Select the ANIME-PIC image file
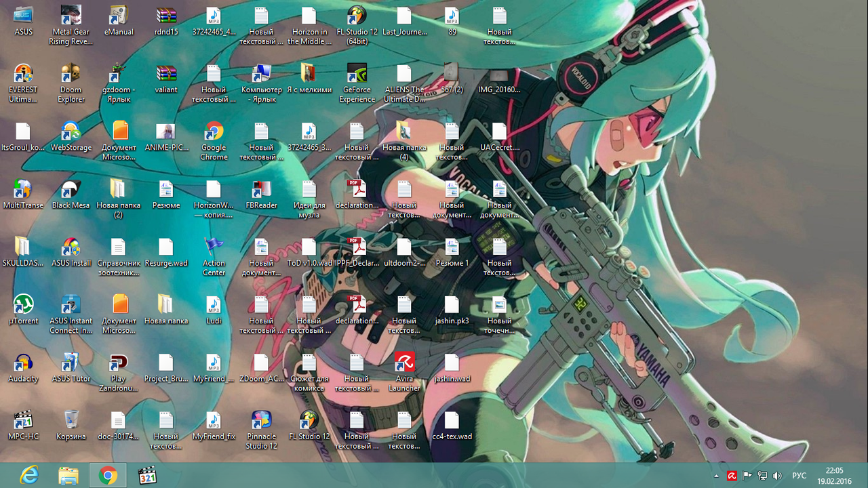 (166, 136)
